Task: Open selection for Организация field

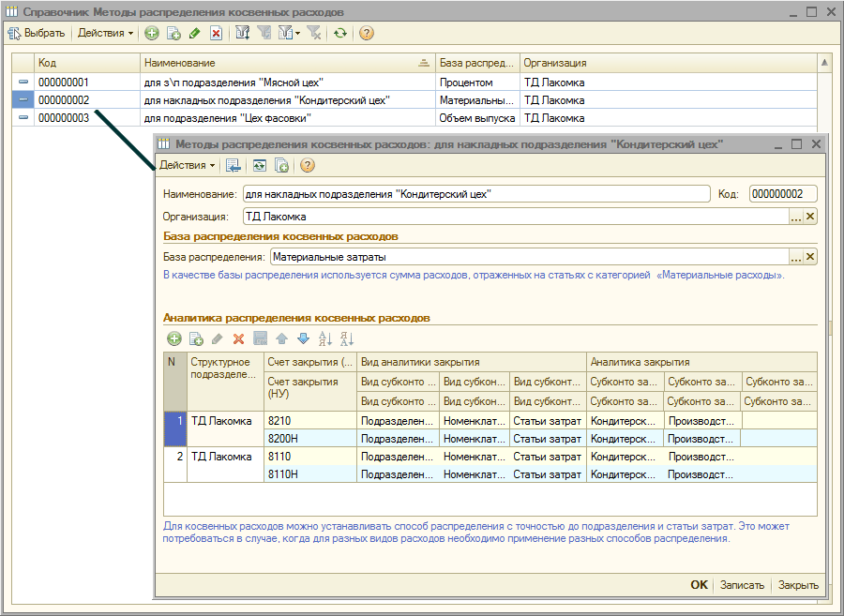Action: point(795,217)
